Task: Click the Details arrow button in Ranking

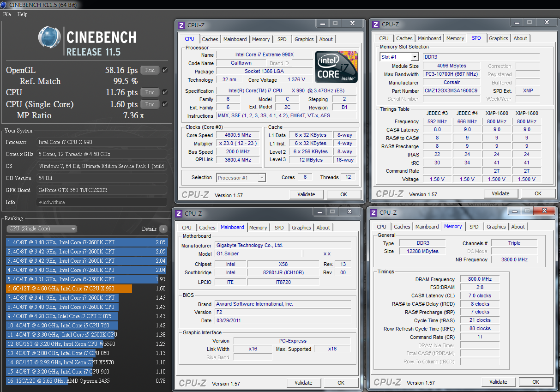Action: (163, 229)
